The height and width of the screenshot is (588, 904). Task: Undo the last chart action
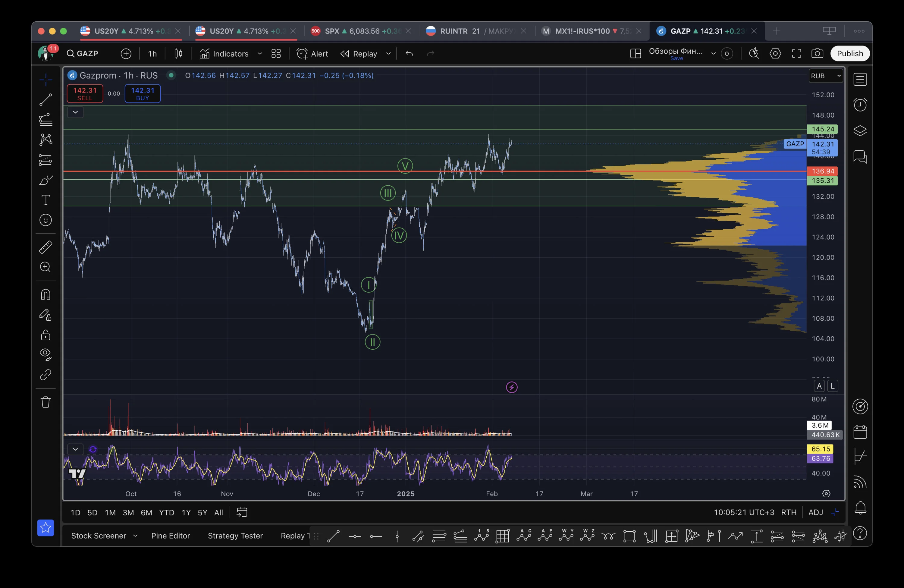point(410,54)
